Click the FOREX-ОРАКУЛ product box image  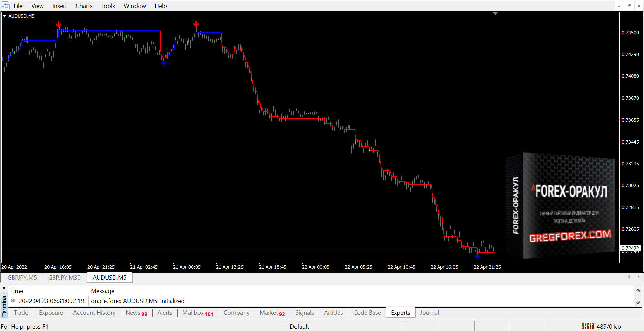pos(563,206)
